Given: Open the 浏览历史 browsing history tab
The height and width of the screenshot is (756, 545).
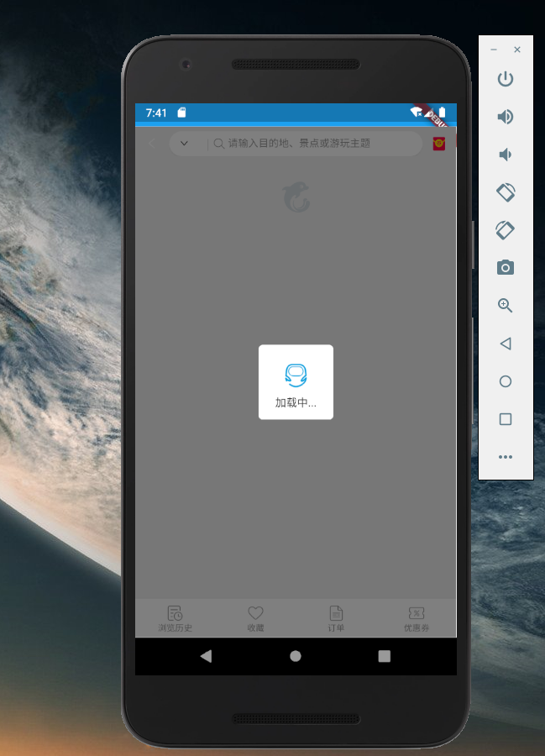Looking at the screenshot, I should (x=175, y=618).
